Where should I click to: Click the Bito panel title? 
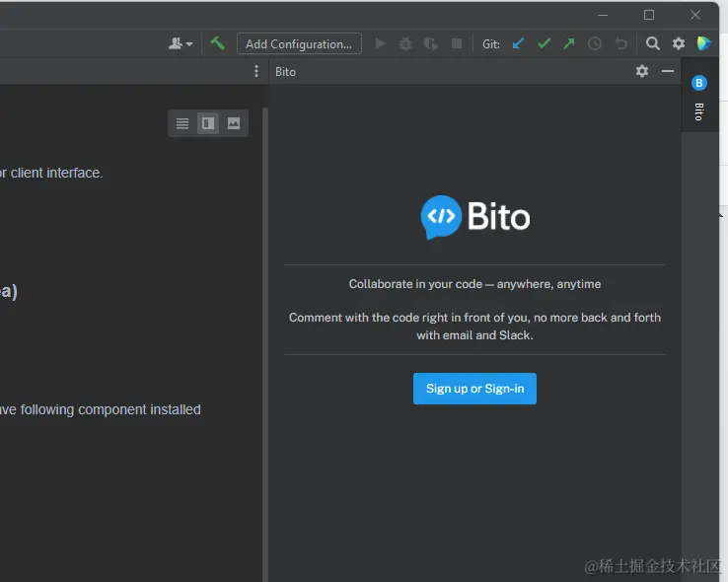(x=285, y=72)
